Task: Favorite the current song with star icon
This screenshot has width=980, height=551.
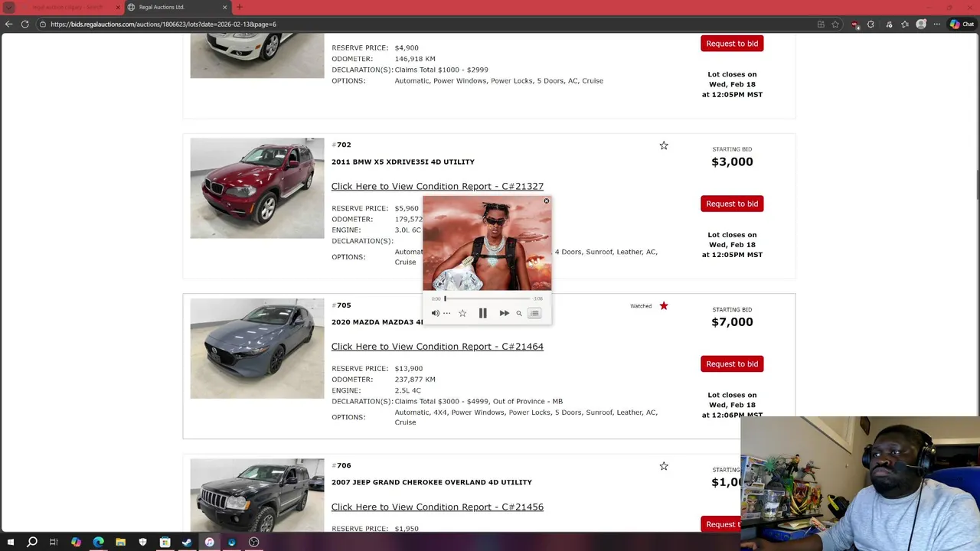Action: 462,313
